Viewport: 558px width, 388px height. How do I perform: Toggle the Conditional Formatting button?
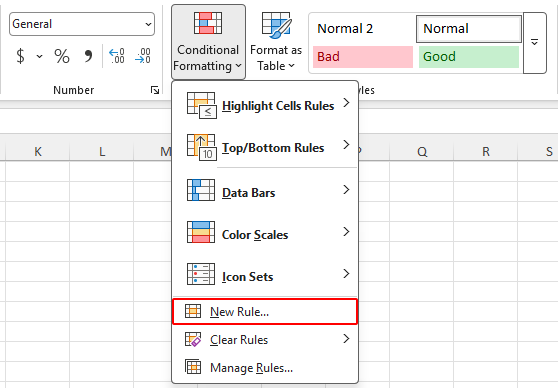tap(208, 42)
